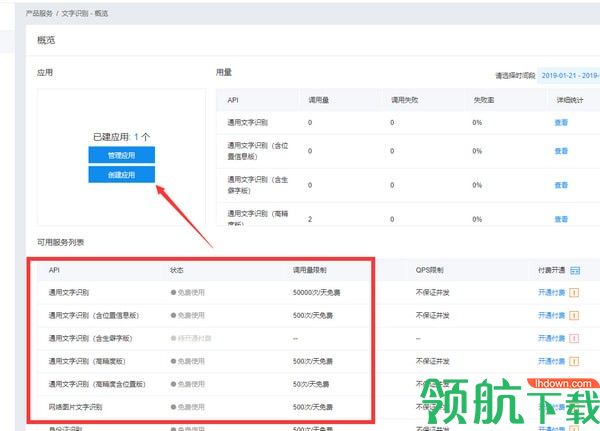Click the 已建应用: 1 个 count text
This screenshot has width=600, height=431.
[x=122, y=137]
